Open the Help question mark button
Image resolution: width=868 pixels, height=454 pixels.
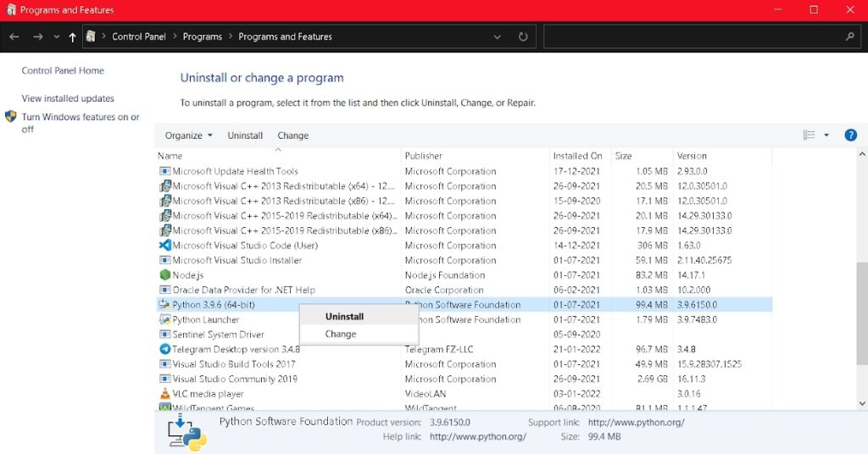click(850, 135)
